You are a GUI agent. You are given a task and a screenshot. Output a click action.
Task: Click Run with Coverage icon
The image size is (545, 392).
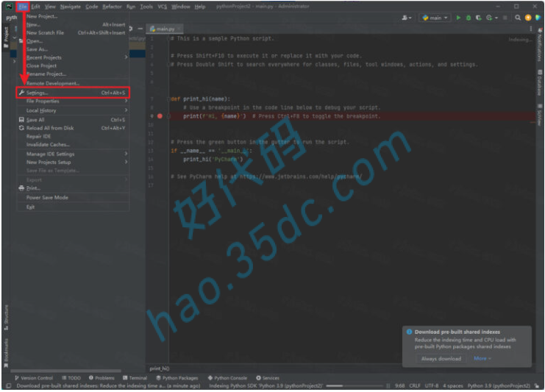(x=479, y=18)
